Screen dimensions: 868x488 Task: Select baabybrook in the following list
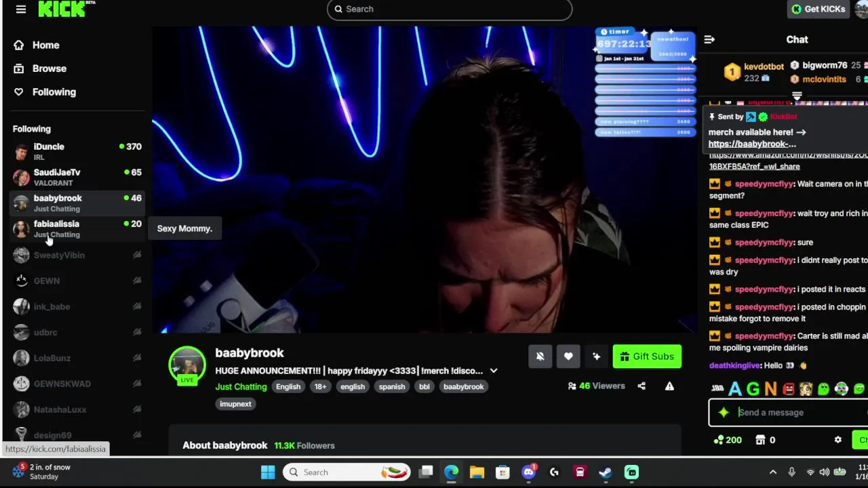coord(77,203)
